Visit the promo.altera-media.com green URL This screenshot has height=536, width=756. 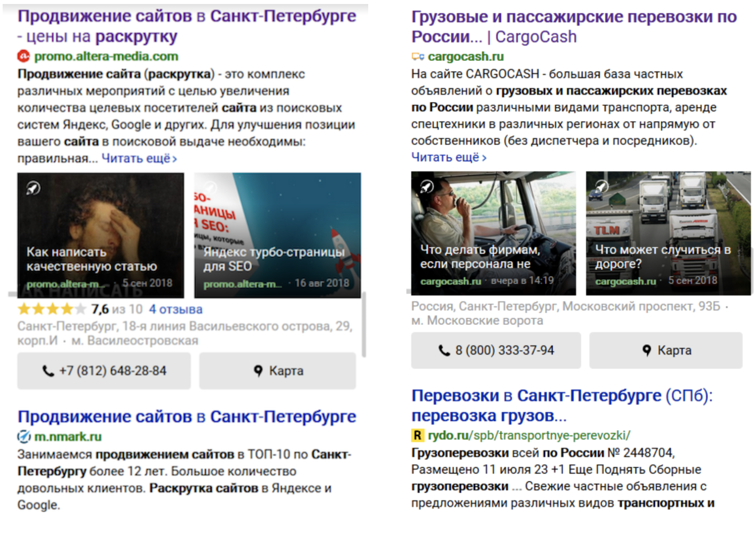pyautogui.click(x=106, y=56)
